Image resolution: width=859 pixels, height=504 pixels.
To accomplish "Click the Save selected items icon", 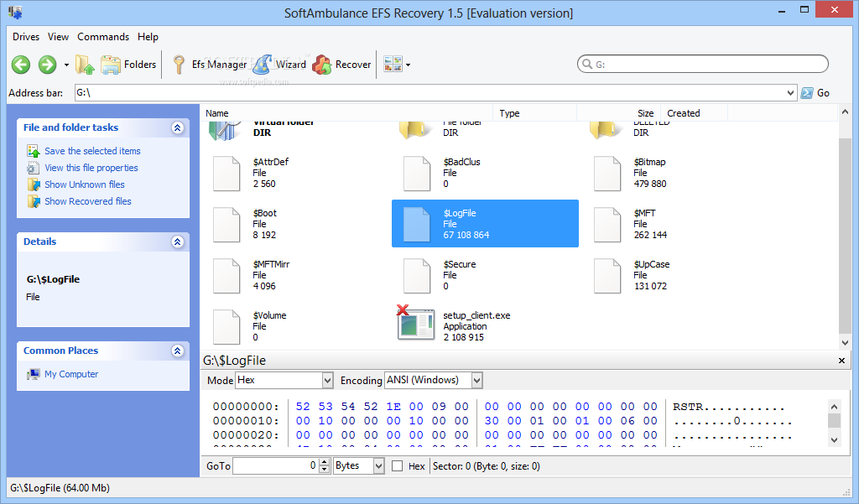I will [34, 151].
